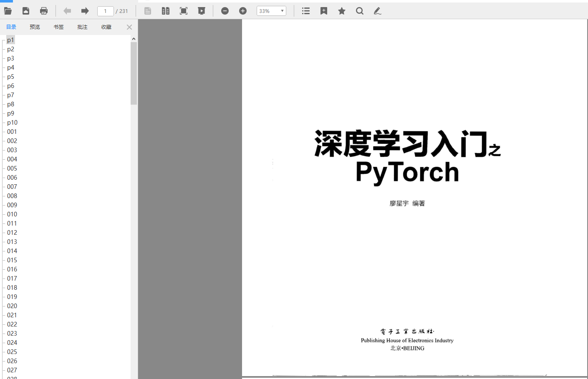Open the 33% zoom level dropdown
This screenshot has height=379, width=588.
click(x=271, y=11)
